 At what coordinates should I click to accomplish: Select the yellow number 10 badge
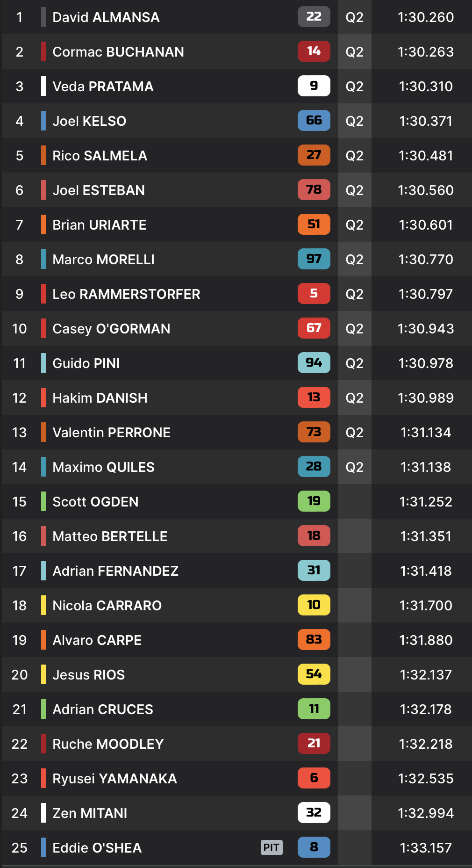tap(314, 605)
